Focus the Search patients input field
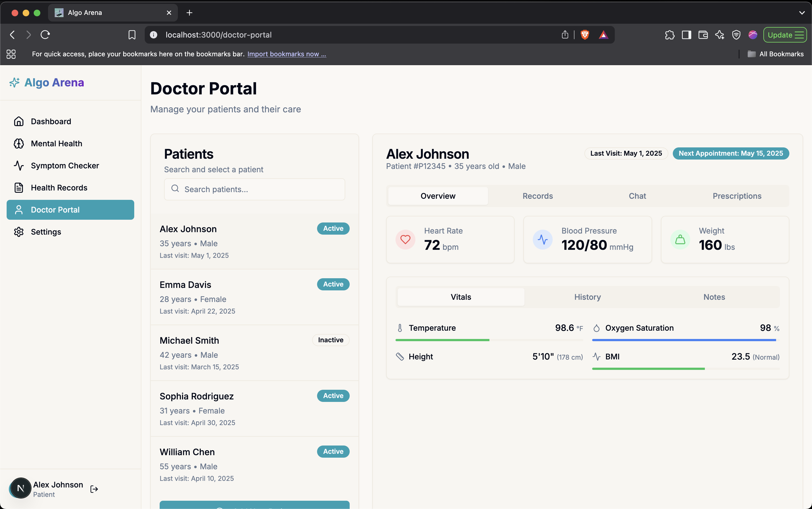The height and width of the screenshot is (509, 812). click(259, 189)
